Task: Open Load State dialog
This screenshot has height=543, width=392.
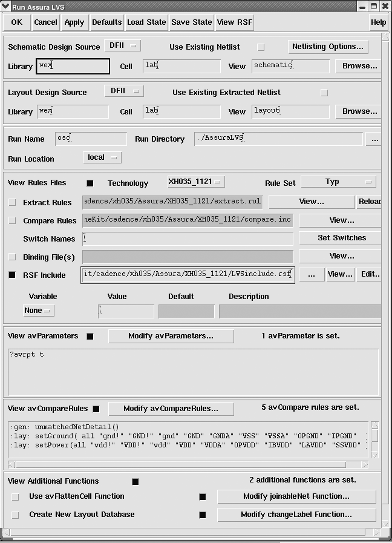Action: point(146,22)
